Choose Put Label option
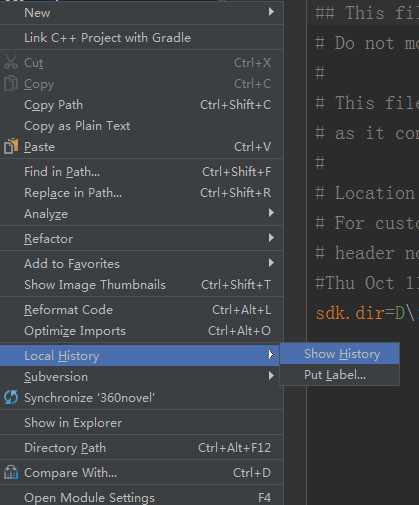 340,375
